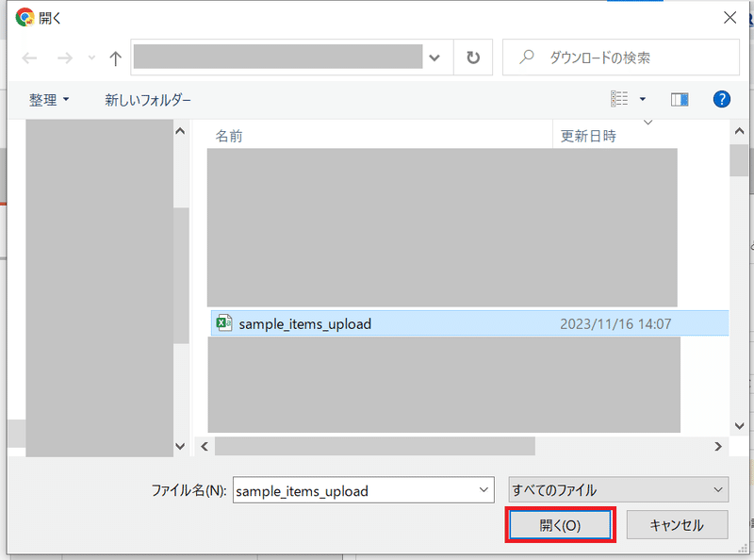Refresh the folder contents
The width and height of the screenshot is (754, 560).
tap(473, 58)
